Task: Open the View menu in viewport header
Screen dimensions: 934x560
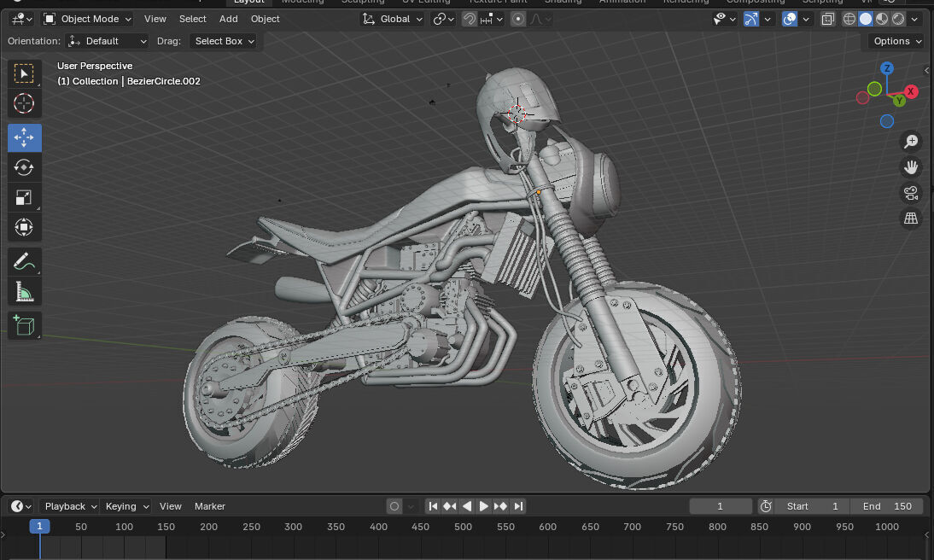Action: (155, 19)
